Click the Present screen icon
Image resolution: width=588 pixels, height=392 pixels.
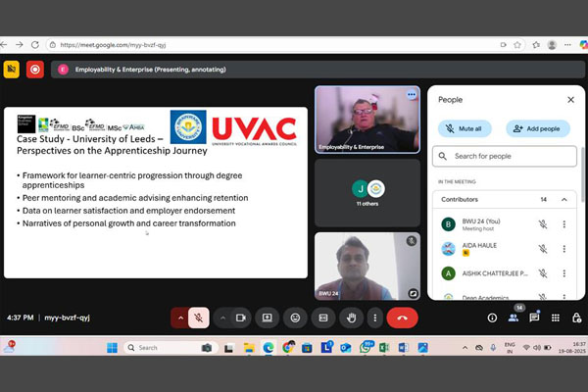[x=267, y=318]
